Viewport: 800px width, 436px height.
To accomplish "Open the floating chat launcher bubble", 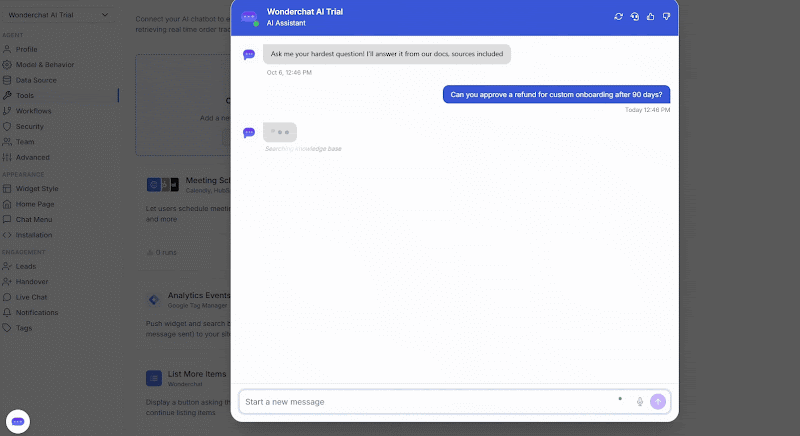I will pyautogui.click(x=18, y=422).
